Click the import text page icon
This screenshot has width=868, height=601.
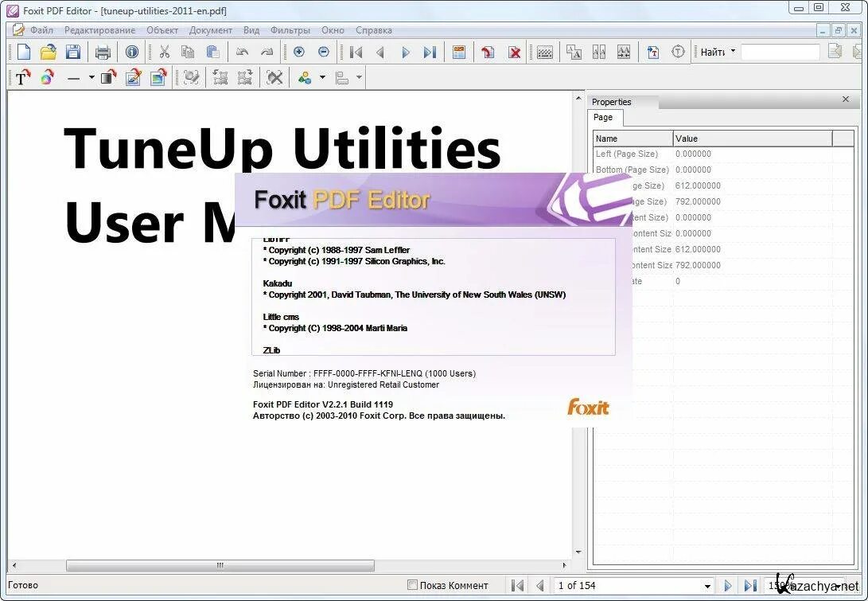tap(653, 52)
